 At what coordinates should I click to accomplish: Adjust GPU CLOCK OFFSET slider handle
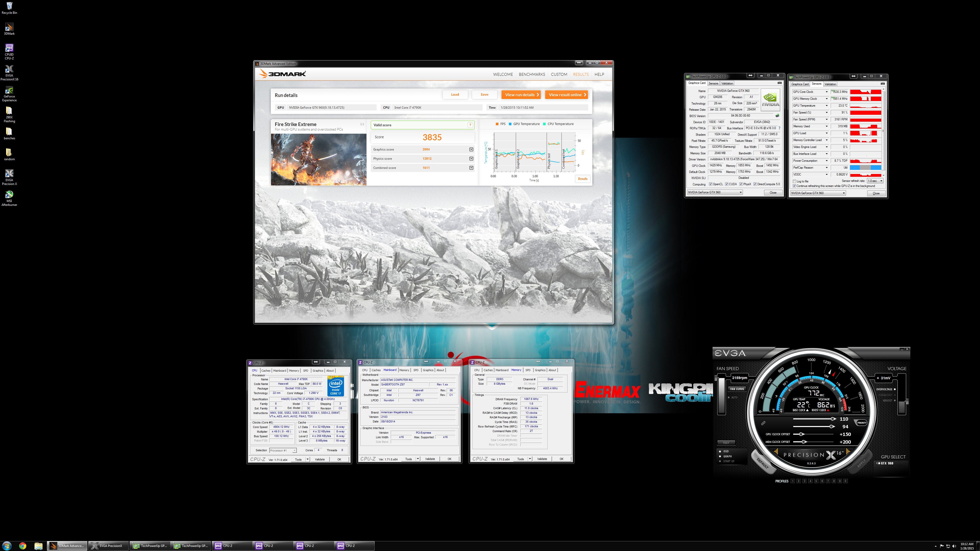click(x=801, y=434)
